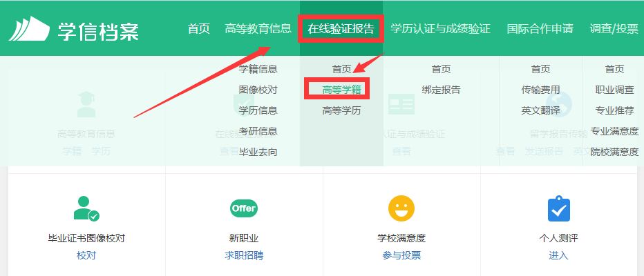Click the blue clipboard 个人测评 icon
Viewport: 644px width, 276px height.
click(x=559, y=208)
